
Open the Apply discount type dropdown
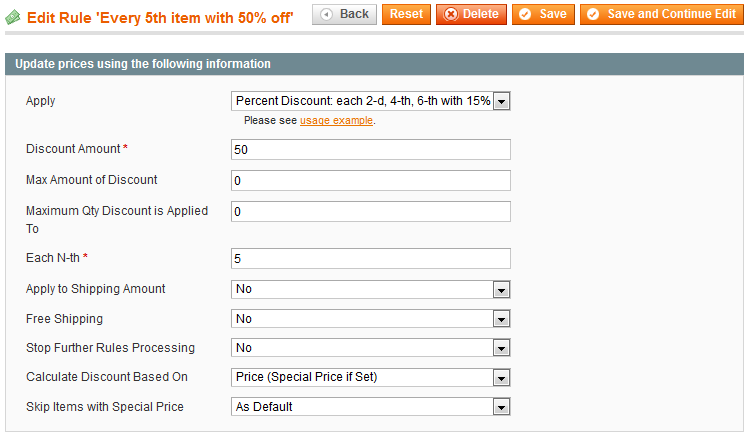coord(371,101)
